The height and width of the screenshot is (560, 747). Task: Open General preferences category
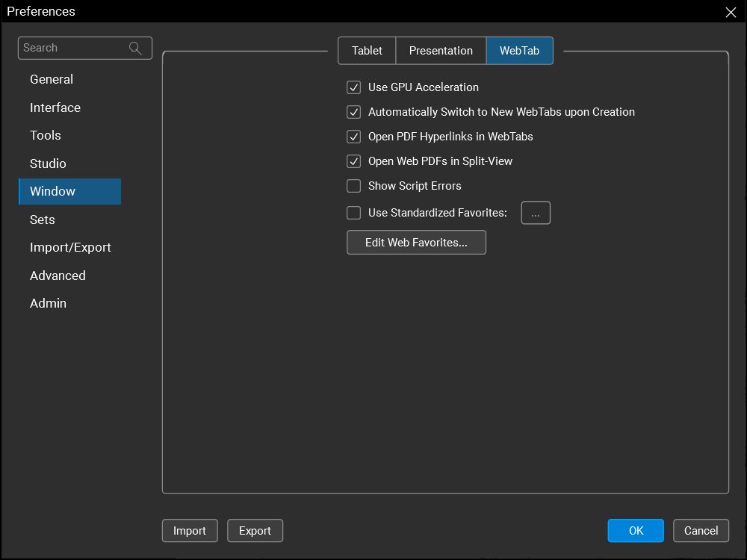[52, 79]
